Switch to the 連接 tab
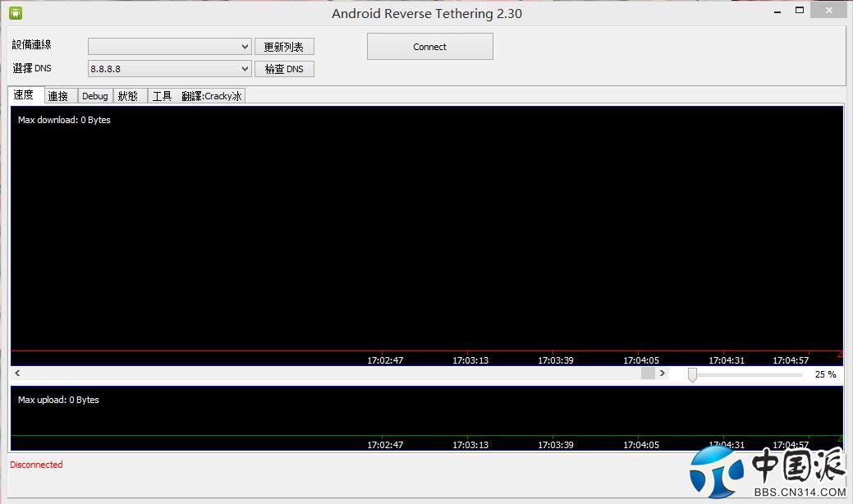 (x=61, y=96)
